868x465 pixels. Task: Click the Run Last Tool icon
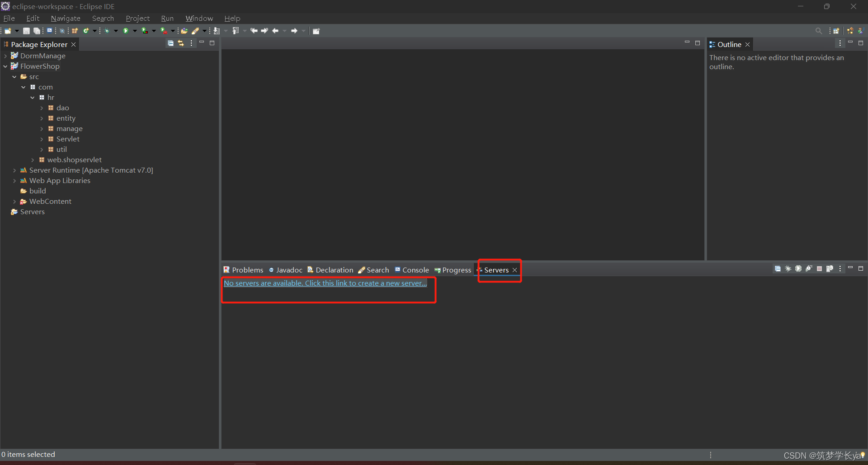[x=164, y=31]
